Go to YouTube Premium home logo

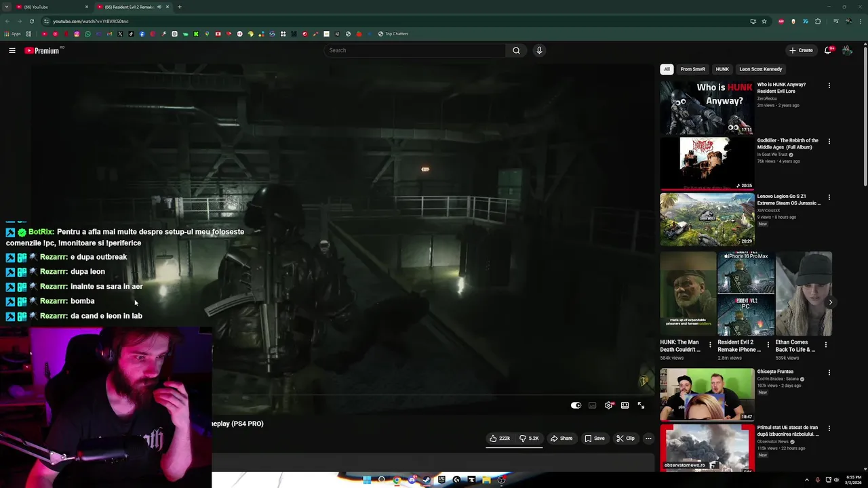pos(42,50)
